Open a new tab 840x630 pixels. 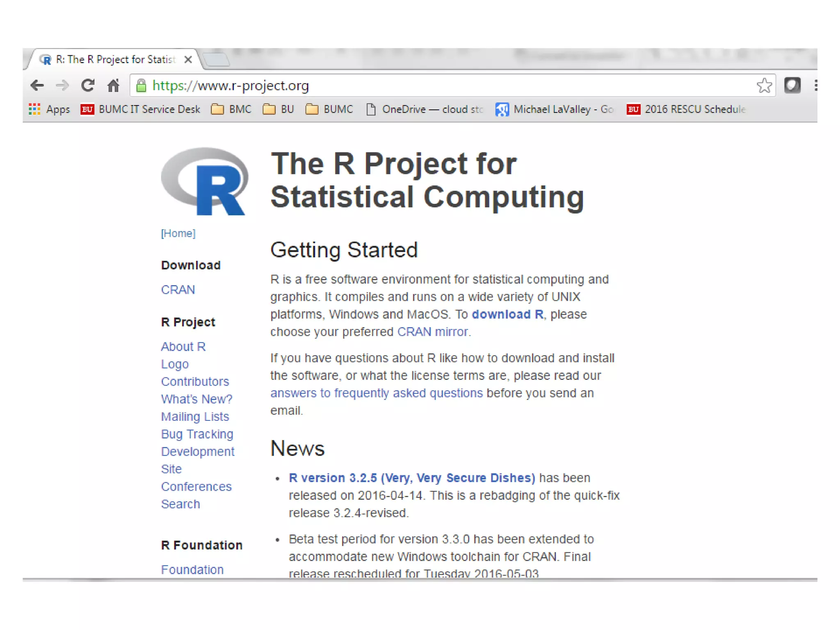pyautogui.click(x=217, y=60)
